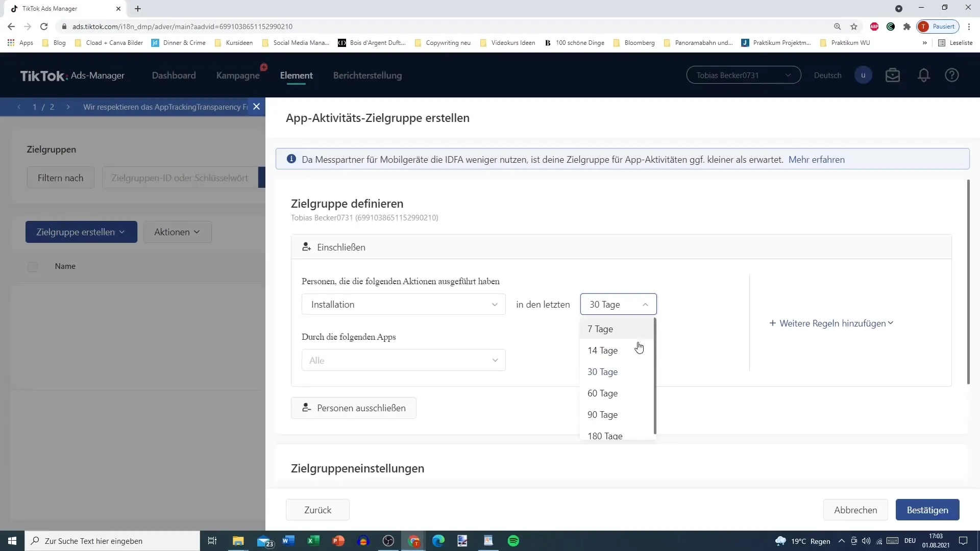Choose '60 Tage' in the dropdown list
Image resolution: width=980 pixels, height=551 pixels.
pos(617,393)
